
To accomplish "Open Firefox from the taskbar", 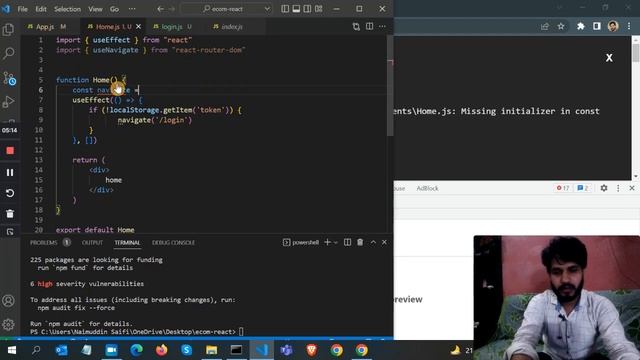I will [162, 350].
